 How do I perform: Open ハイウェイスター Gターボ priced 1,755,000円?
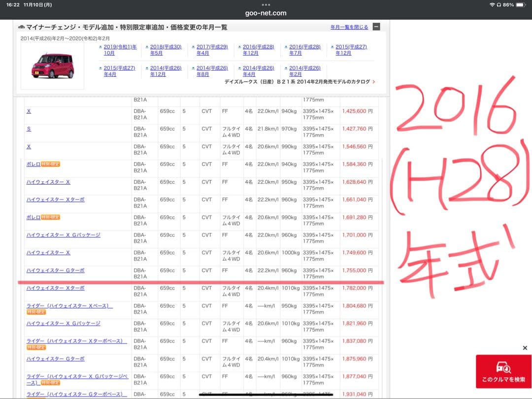pyautogui.click(x=55, y=270)
